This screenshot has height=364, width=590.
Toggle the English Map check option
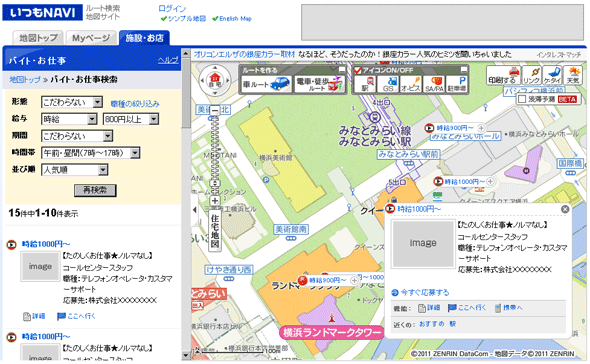pos(232,18)
